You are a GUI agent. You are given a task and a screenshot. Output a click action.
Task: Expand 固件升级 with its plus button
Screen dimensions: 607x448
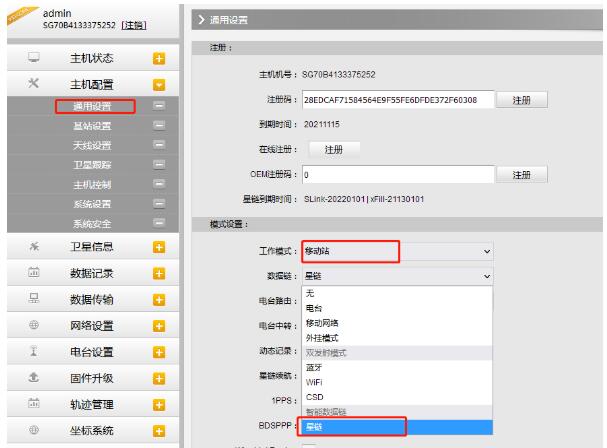click(x=159, y=378)
